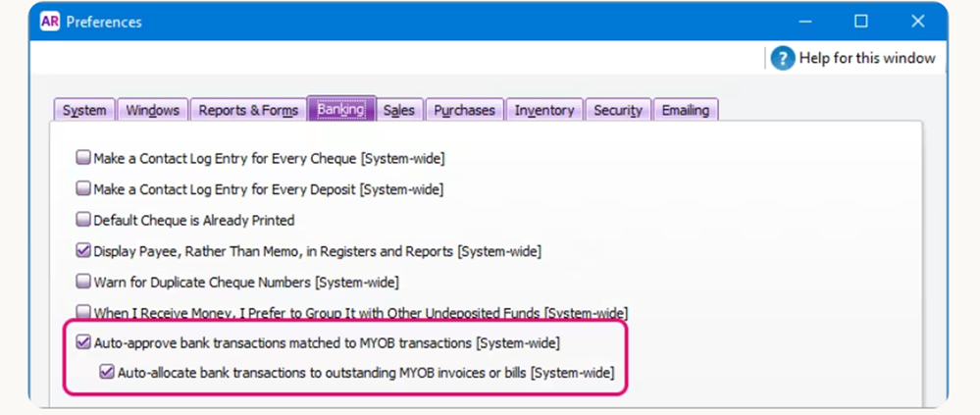The width and height of the screenshot is (980, 415).
Task: Select the Emailing tab
Action: [685, 110]
